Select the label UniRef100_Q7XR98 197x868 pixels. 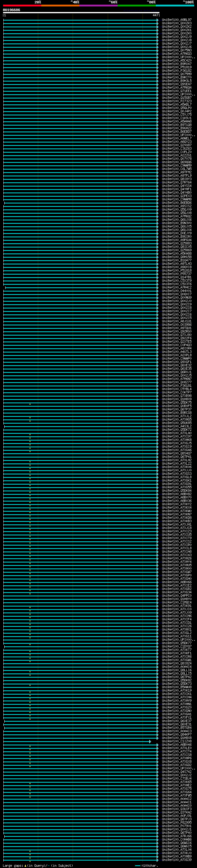click(x=177, y=396)
